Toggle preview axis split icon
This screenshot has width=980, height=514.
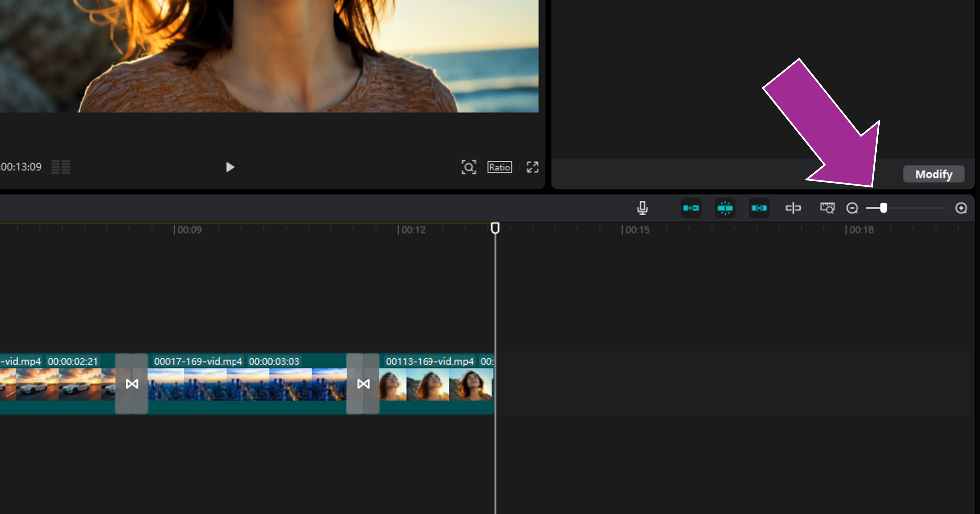coord(793,208)
